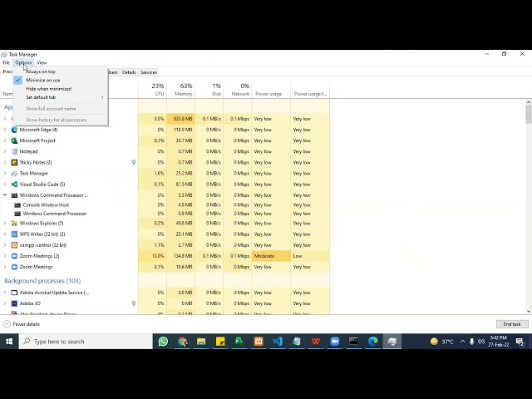Expand the Windows Explorer (5) group
The image size is (532, 399).
tap(5, 224)
